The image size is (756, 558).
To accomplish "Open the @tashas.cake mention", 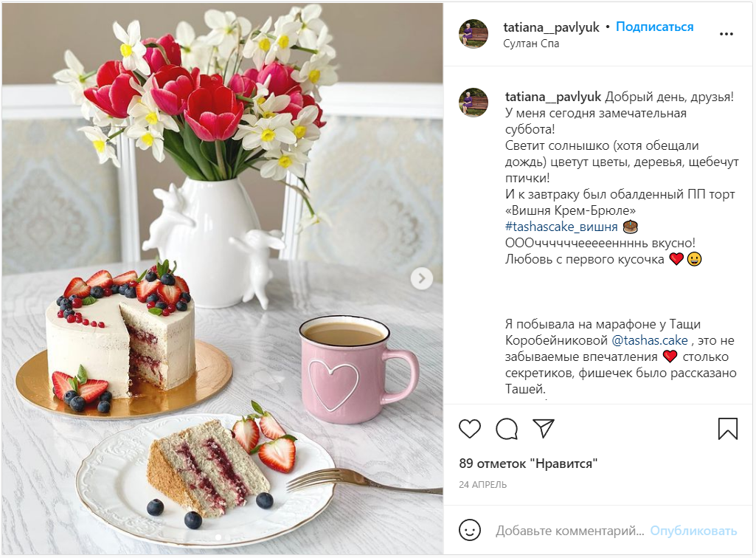I will coord(650,340).
